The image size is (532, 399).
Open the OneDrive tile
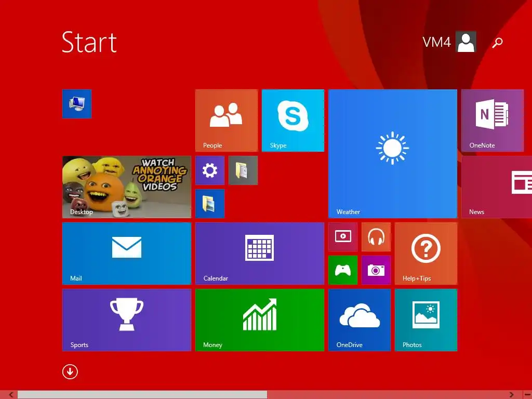360,320
